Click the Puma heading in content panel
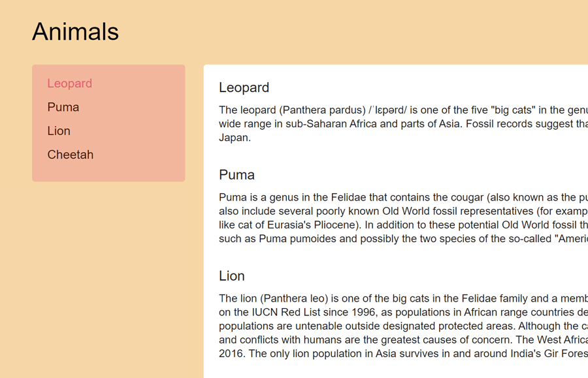 [237, 174]
